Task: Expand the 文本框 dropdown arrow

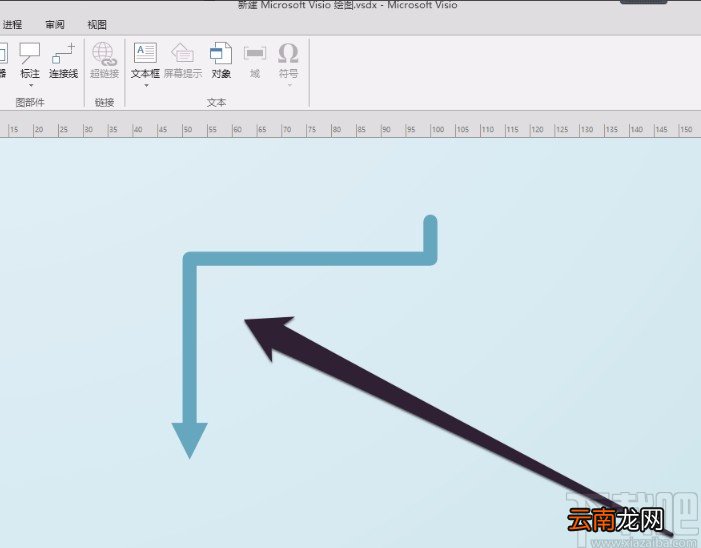Action: [146, 85]
